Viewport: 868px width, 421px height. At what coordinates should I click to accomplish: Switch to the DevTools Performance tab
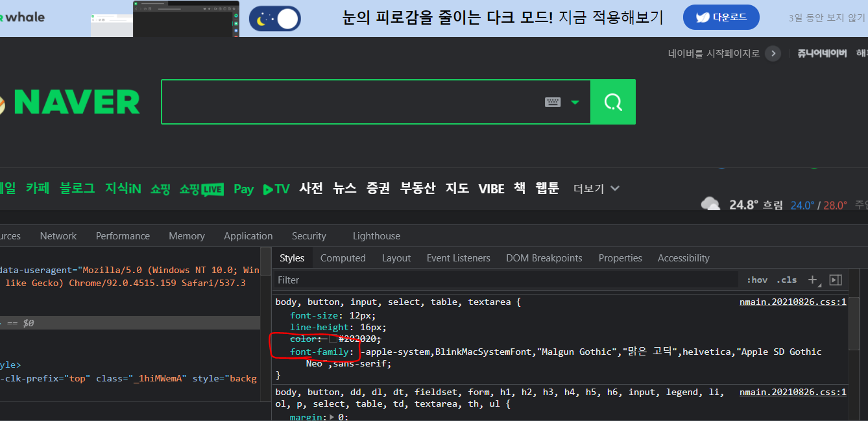123,236
